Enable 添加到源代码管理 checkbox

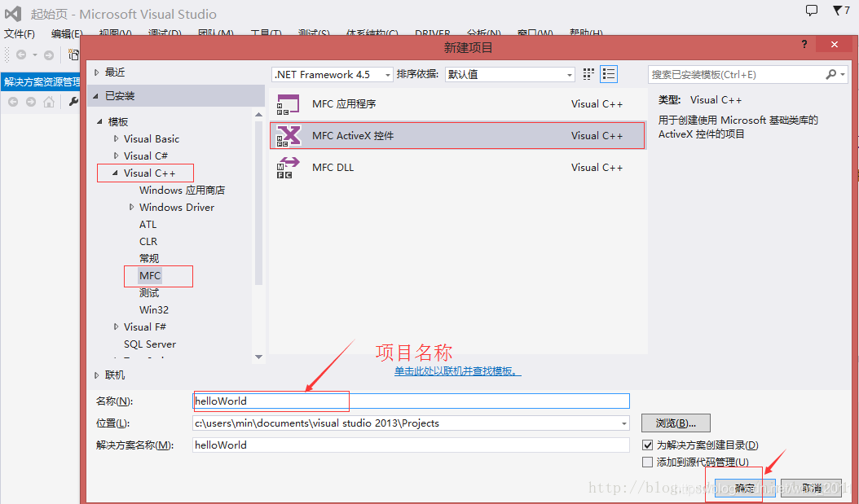point(648,462)
